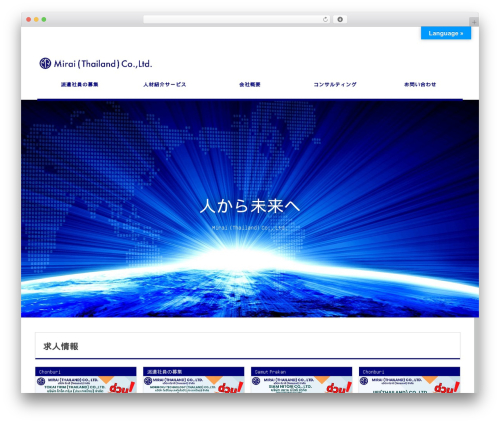Click the Mirai (Thailand) Co., Ltd. logo
This screenshot has height=423, width=500.
pos(96,63)
